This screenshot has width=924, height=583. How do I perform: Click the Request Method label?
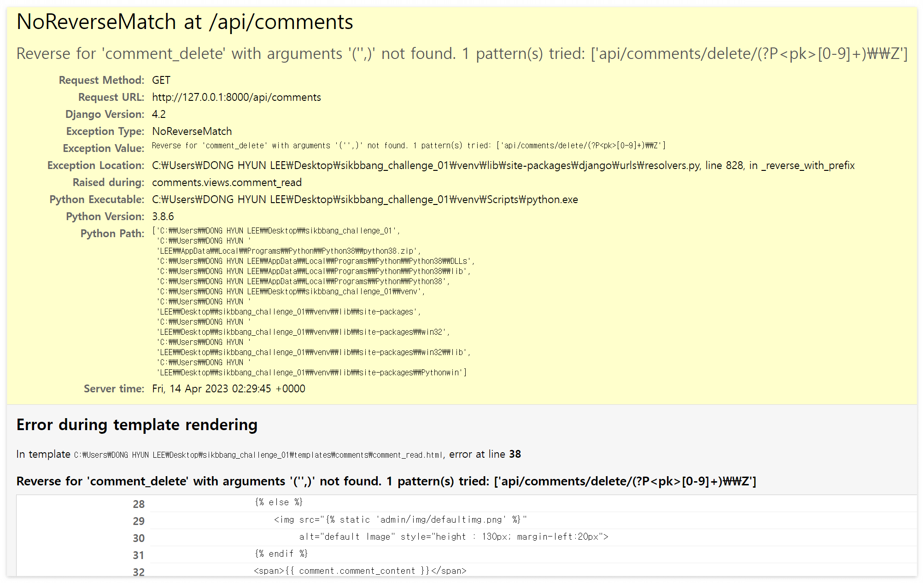101,80
